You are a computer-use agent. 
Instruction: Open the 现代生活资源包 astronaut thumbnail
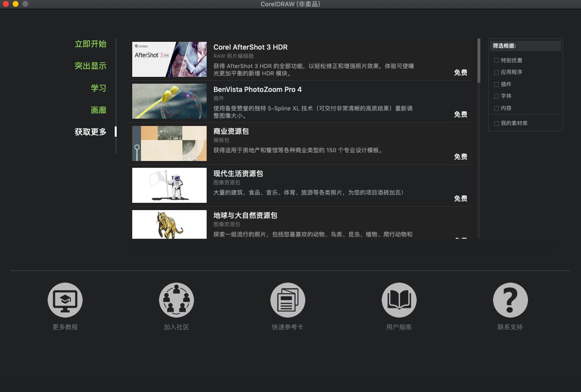pos(169,185)
